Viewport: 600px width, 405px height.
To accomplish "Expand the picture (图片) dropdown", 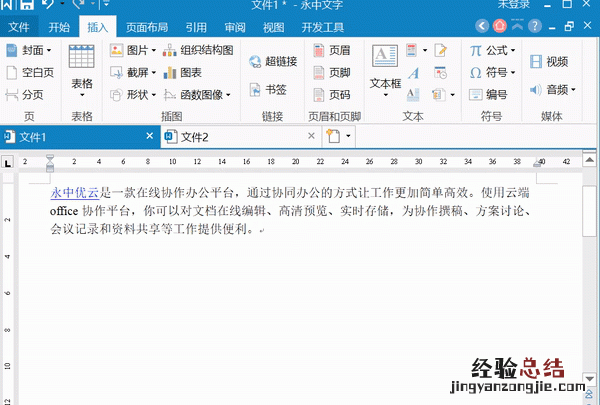I will coord(133,49).
